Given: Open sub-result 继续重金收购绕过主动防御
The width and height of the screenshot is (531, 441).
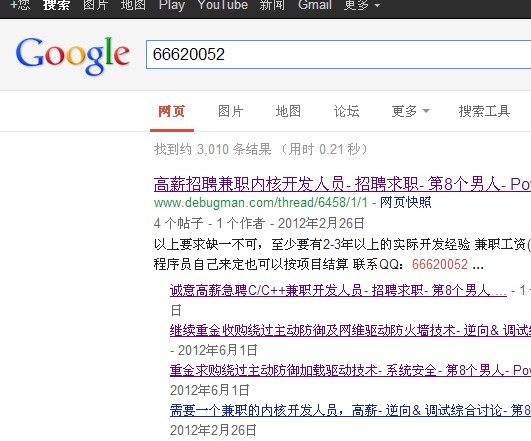Looking at the screenshot, I should tap(350, 330).
